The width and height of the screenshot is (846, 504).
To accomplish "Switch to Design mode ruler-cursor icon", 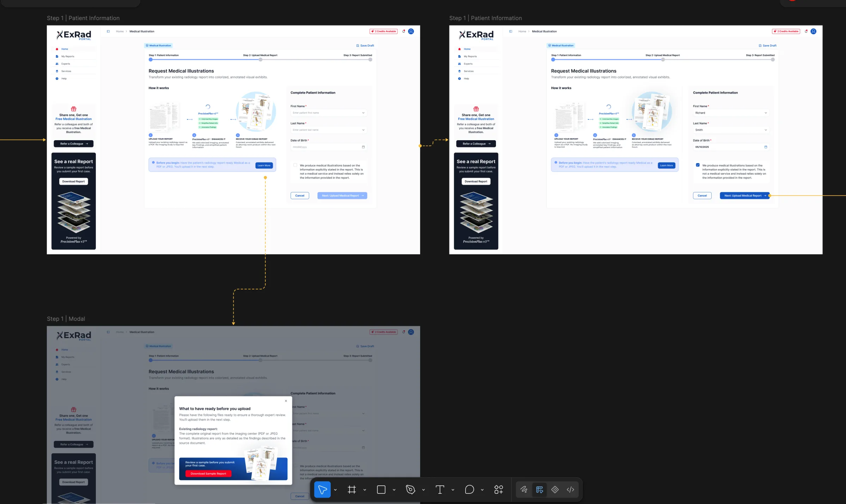I will pos(539,490).
